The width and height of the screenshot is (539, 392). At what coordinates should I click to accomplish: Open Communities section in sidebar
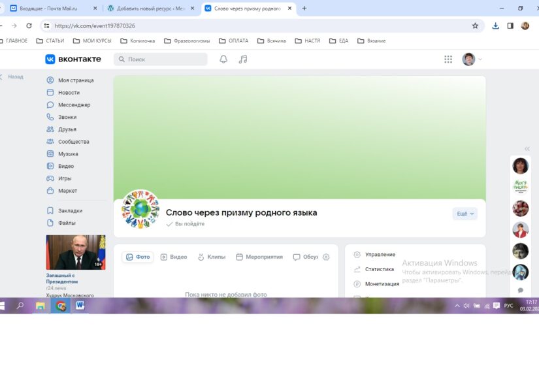tap(73, 142)
